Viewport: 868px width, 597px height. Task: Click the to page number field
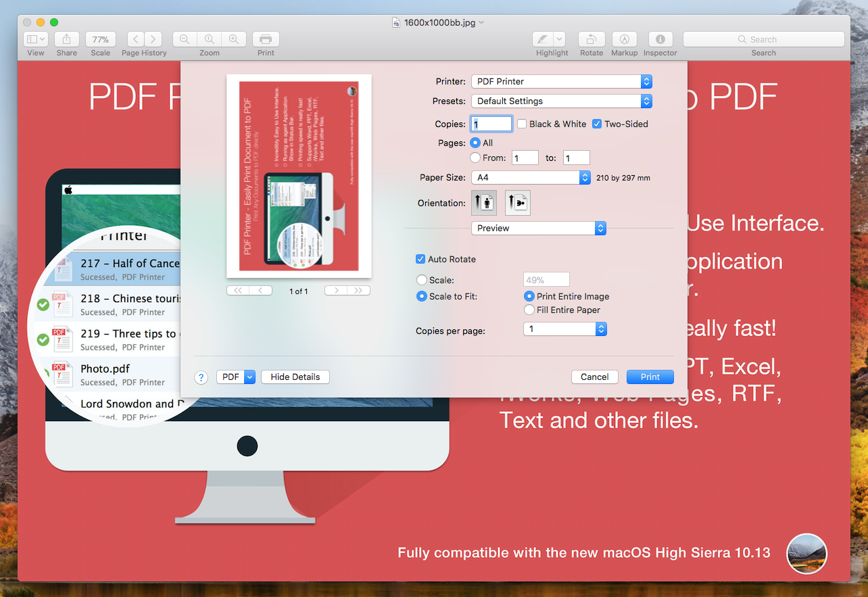(x=577, y=158)
